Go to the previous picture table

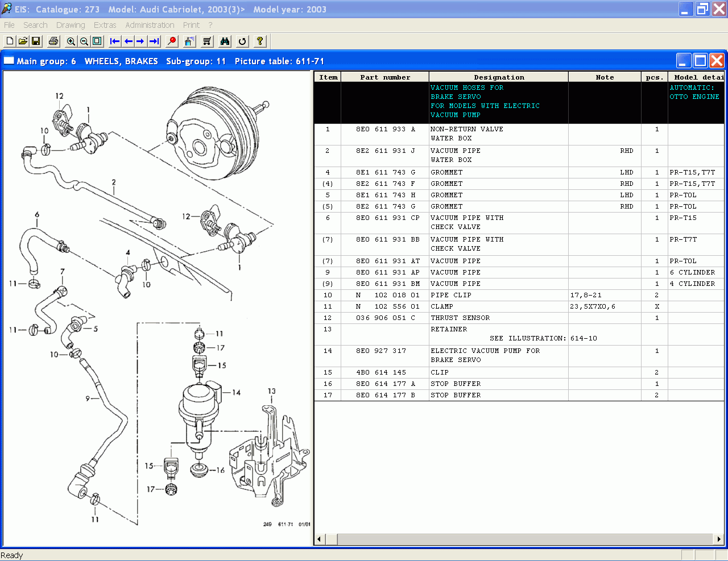pyautogui.click(x=128, y=41)
